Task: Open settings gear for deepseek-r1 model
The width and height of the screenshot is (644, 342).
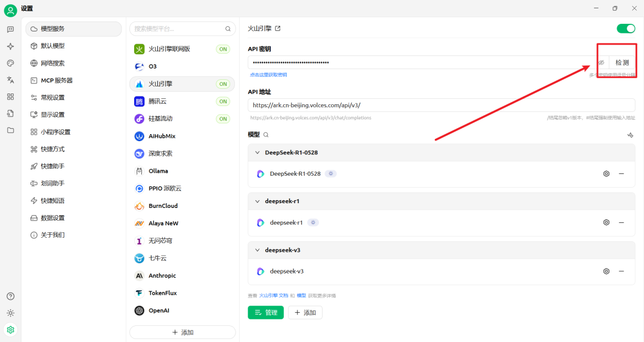Action: [x=606, y=222]
